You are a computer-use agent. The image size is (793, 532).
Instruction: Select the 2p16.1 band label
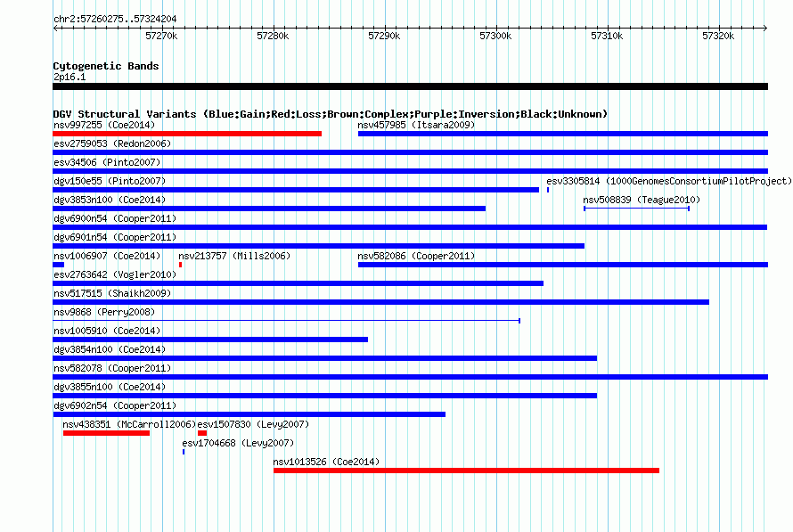[69, 77]
